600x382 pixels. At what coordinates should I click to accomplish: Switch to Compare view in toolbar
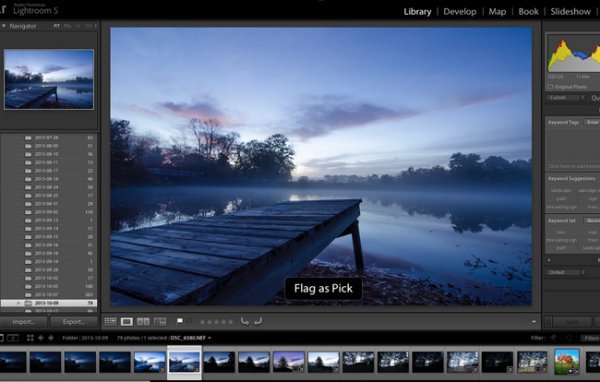point(143,322)
